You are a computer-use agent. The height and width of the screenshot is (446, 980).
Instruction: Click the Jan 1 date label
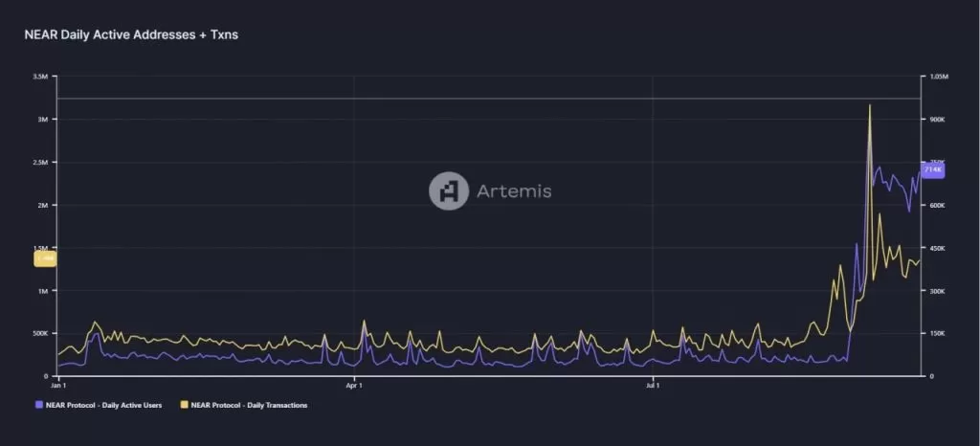[58, 385]
